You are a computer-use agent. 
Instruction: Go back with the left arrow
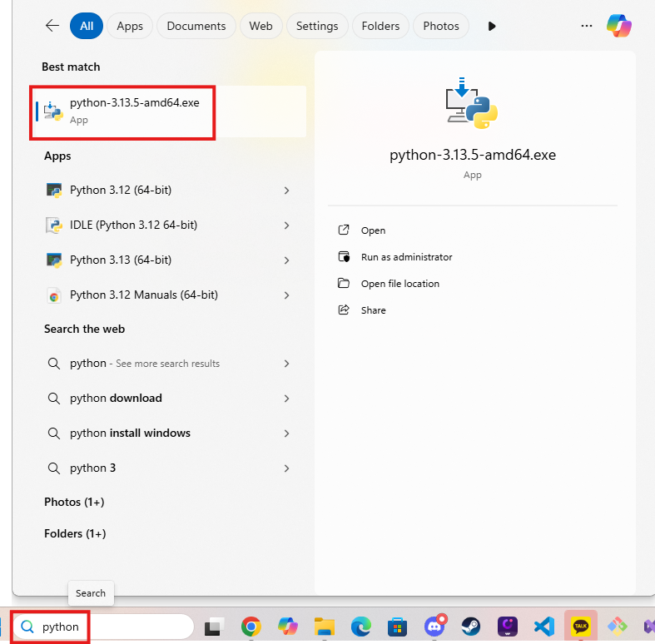coord(52,26)
